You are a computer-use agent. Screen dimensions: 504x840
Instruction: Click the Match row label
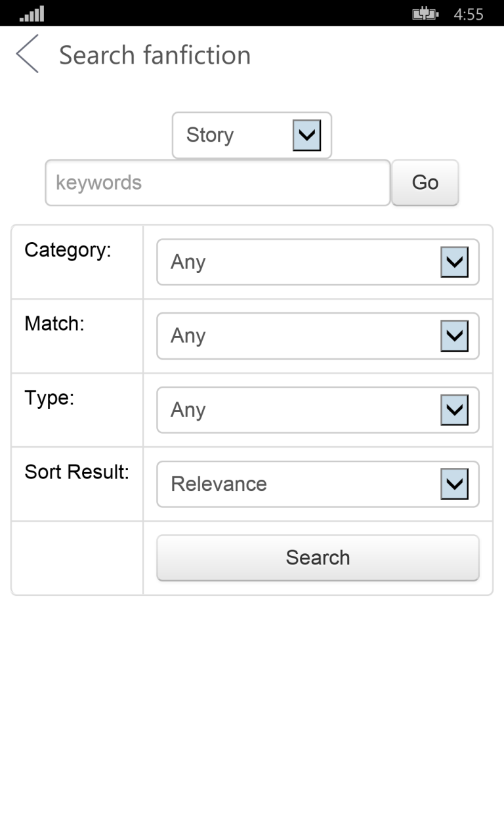54,324
